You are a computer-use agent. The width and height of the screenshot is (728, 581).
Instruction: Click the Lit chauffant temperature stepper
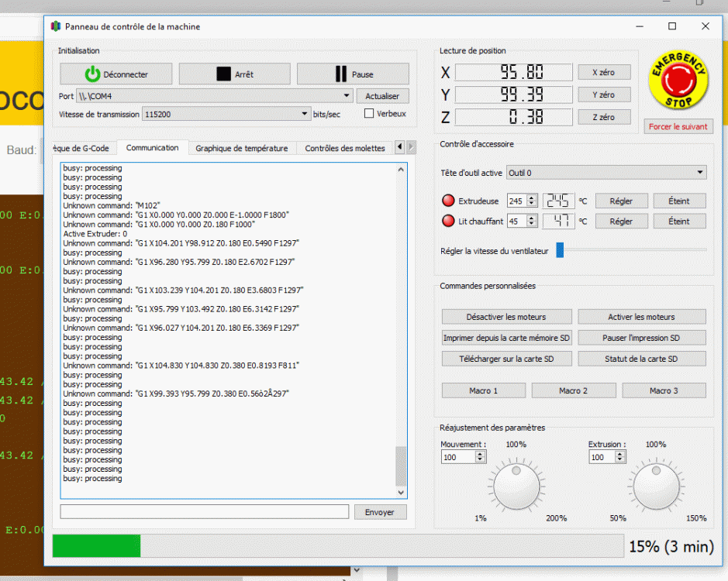coord(532,222)
